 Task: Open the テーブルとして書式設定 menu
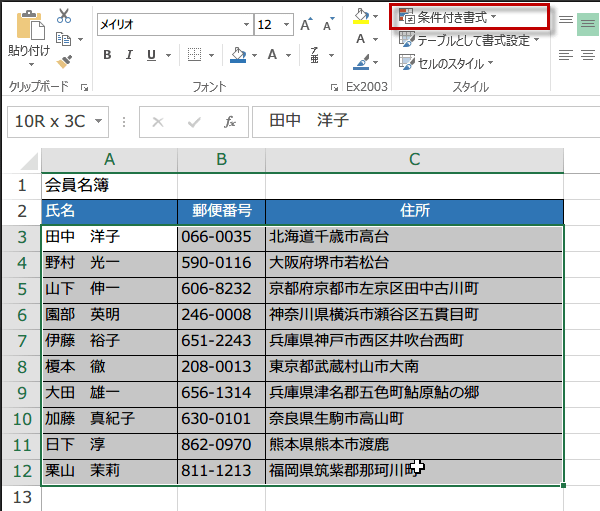tap(469, 40)
